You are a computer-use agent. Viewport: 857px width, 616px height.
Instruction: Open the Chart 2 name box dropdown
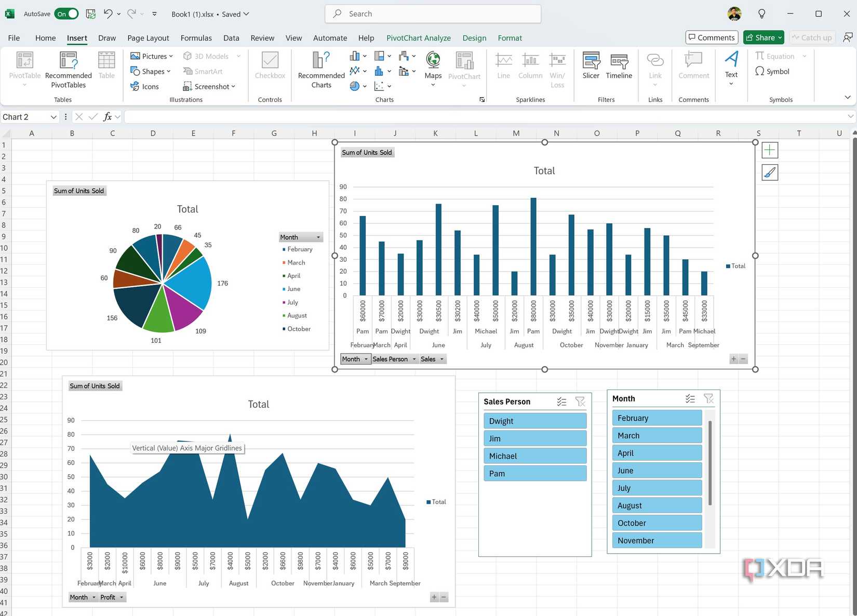coord(53,117)
